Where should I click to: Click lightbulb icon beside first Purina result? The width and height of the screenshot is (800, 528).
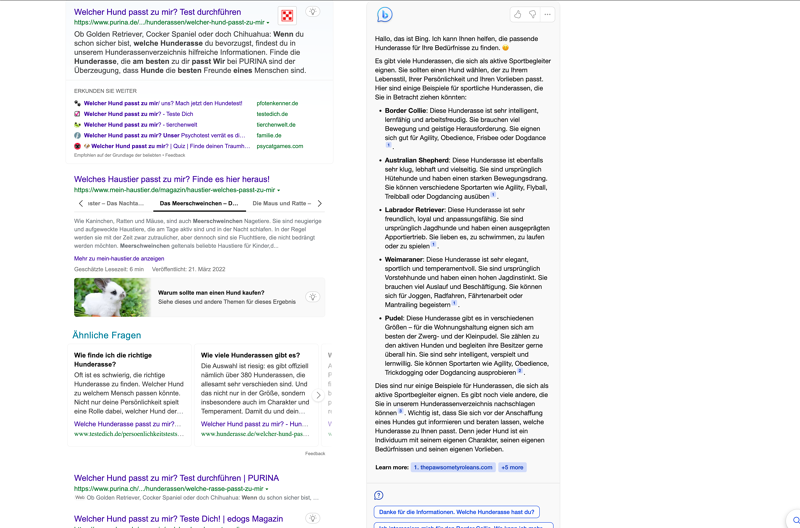tap(313, 13)
